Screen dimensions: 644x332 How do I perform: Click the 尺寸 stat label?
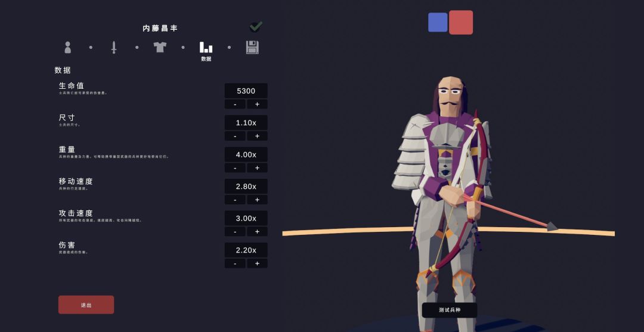point(67,118)
